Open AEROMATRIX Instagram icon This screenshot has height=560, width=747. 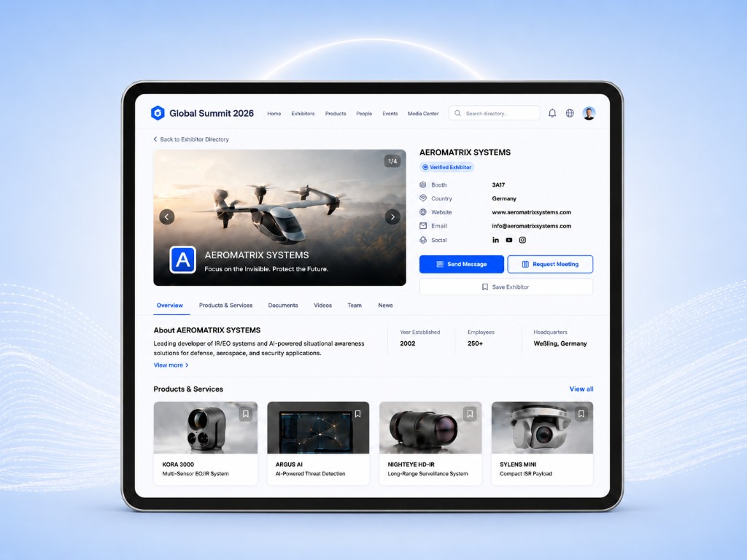click(522, 240)
